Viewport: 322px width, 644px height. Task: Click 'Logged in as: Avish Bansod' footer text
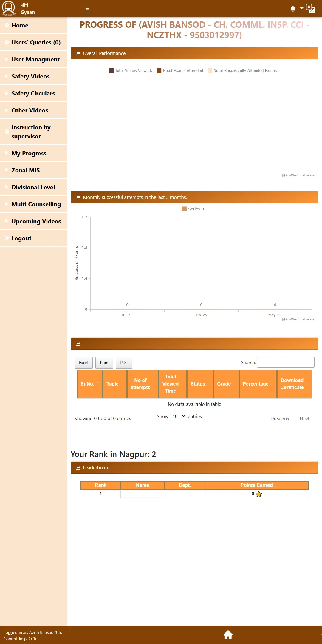(33, 635)
